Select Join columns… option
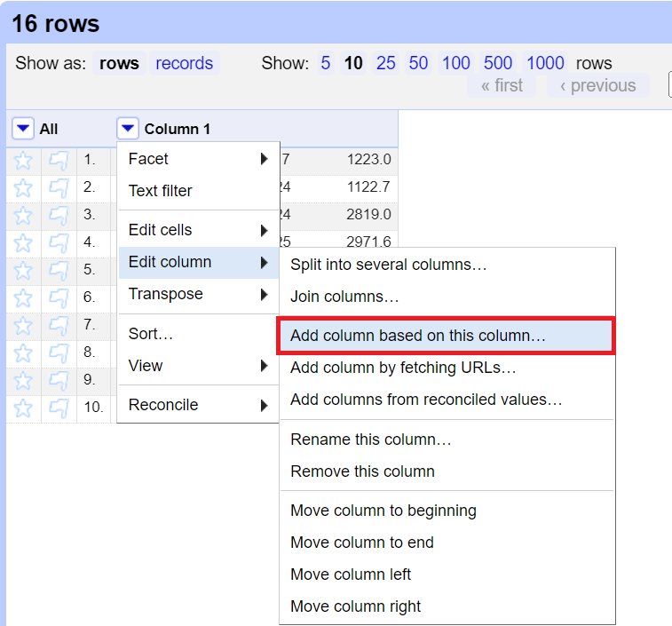 click(x=447, y=297)
